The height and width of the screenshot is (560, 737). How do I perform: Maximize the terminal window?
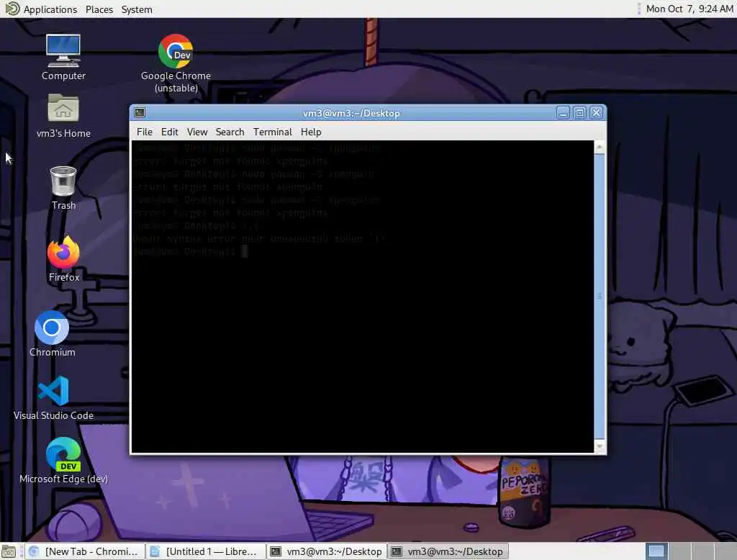tap(579, 113)
